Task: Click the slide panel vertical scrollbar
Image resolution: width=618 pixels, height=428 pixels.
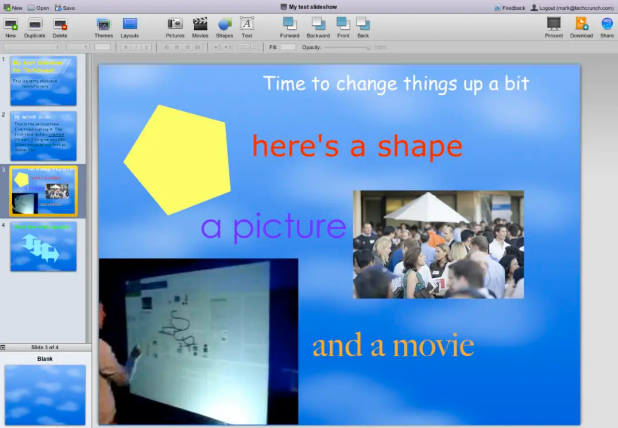Action: point(89,198)
